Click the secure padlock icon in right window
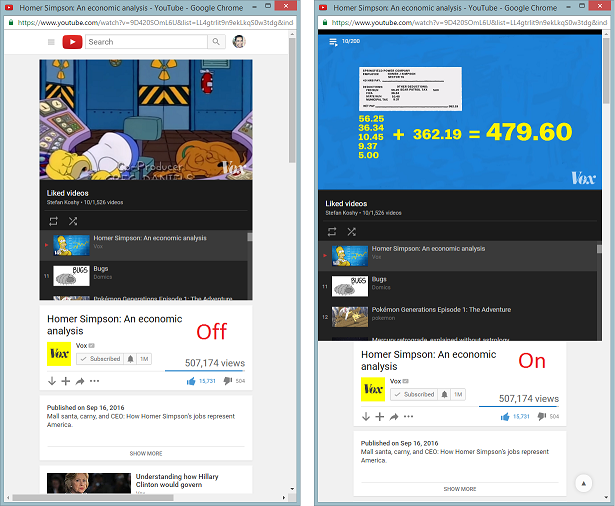 click(325, 22)
